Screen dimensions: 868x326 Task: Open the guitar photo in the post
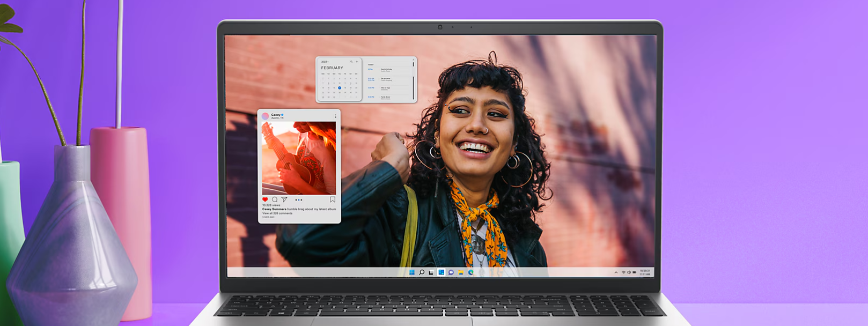point(299,158)
